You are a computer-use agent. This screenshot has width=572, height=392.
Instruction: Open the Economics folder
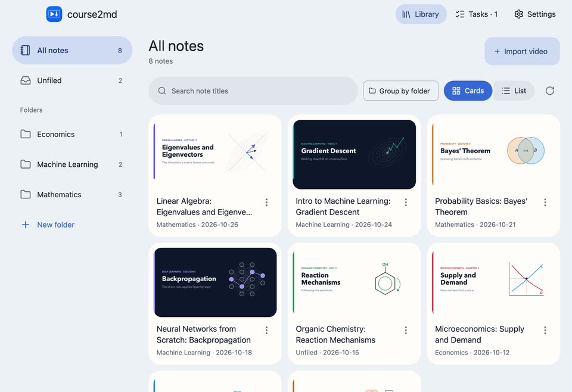72,134
